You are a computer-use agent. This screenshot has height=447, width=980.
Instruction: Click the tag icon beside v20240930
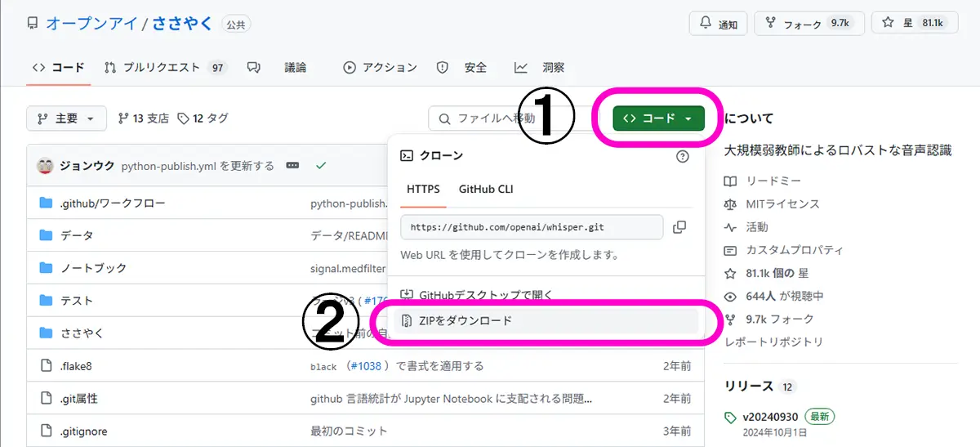tap(730, 417)
